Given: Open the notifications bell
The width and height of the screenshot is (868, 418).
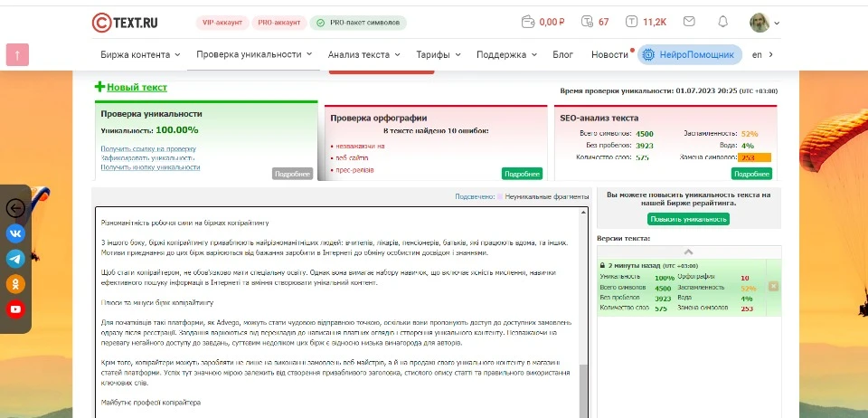Looking at the screenshot, I should 722,22.
